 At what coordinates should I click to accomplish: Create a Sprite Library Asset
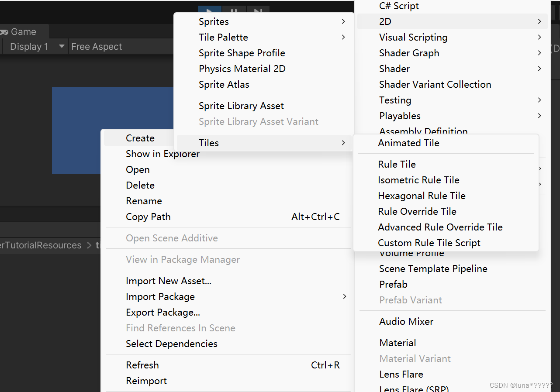[264, 106]
